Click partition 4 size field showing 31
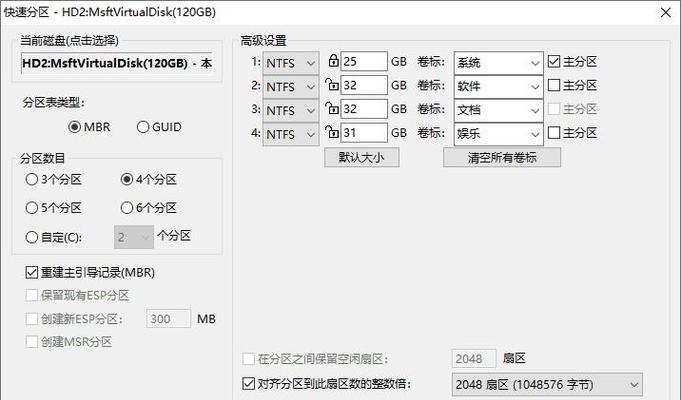This screenshot has width=681, height=400. tap(364, 132)
